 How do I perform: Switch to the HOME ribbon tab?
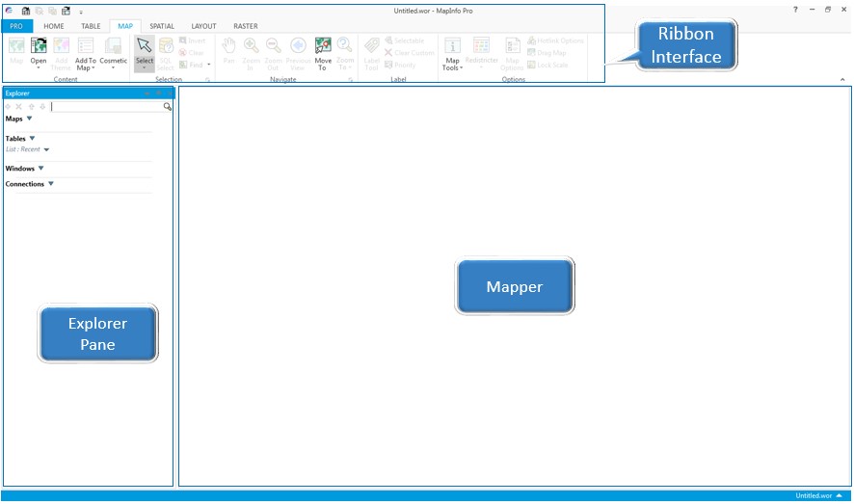pyautogui.click(x=53, y=26)
